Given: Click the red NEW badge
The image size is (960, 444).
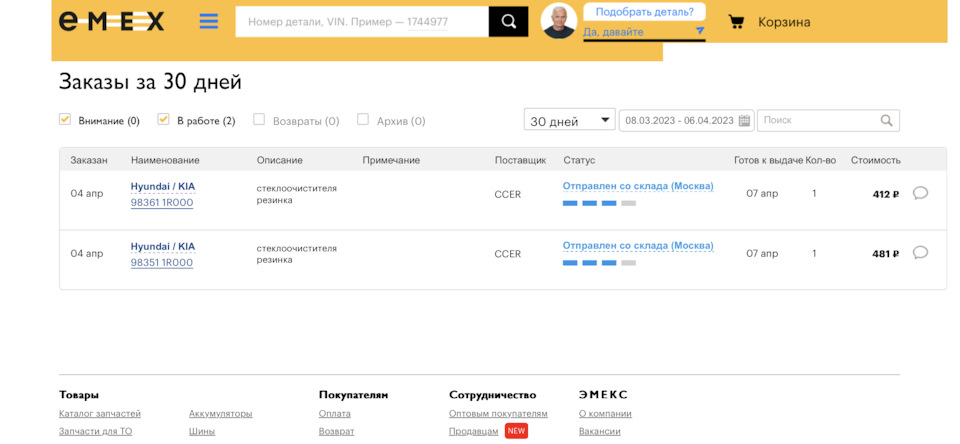Looking at the screenshot, I should (516, 431).
